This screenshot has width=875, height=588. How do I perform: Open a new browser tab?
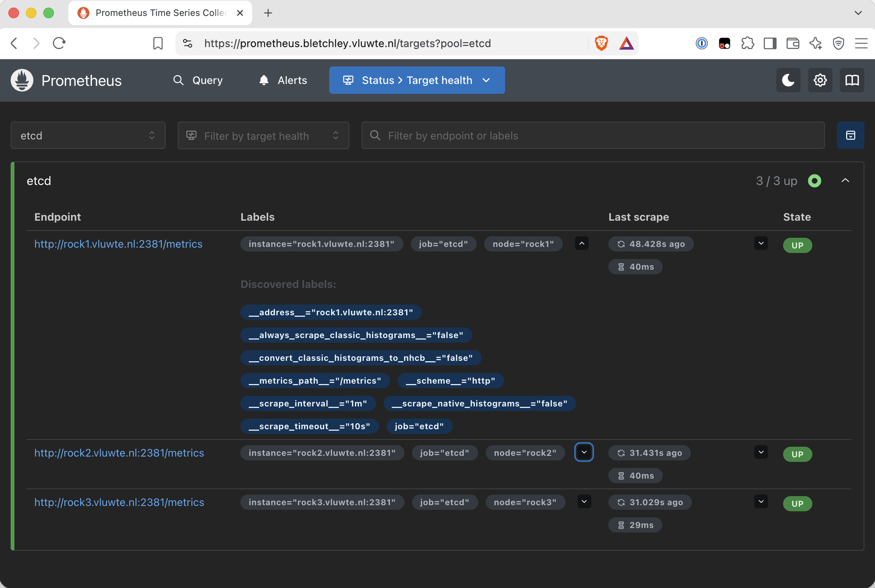click(x=268, y=13)
